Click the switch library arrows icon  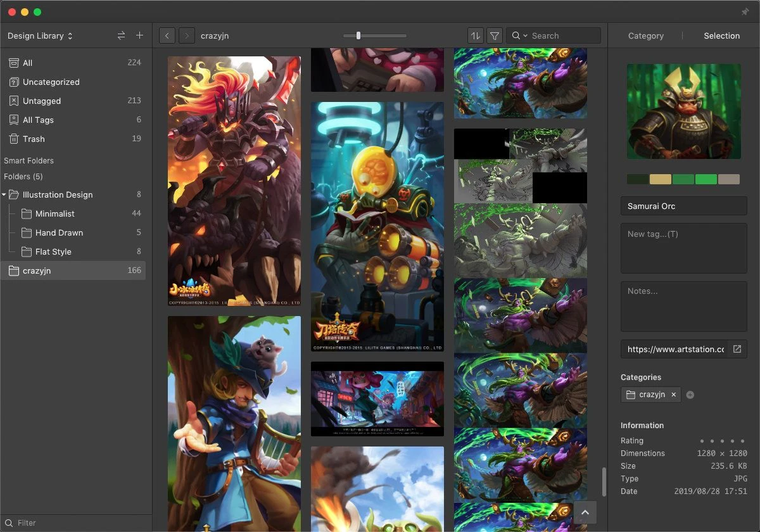click(121, 36)
